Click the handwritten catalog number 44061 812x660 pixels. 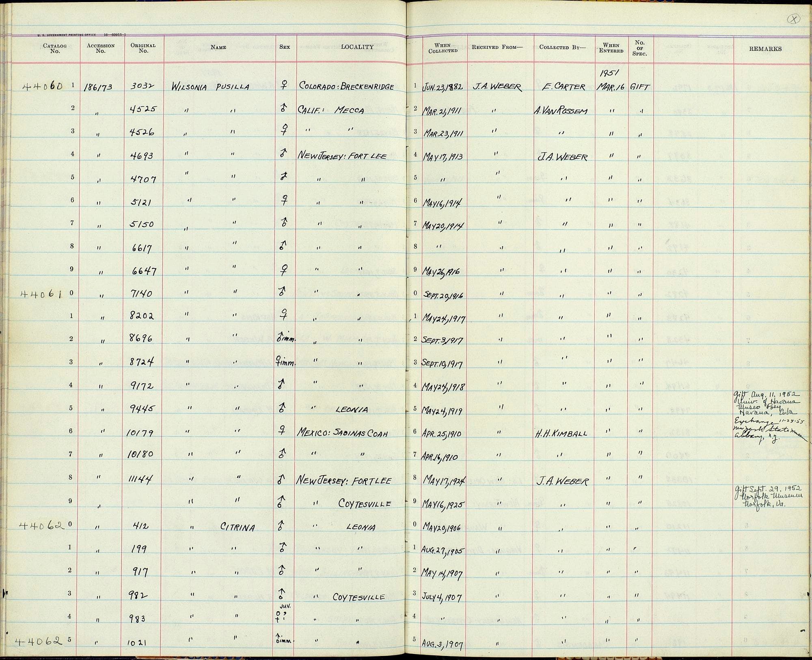[41, 294]
